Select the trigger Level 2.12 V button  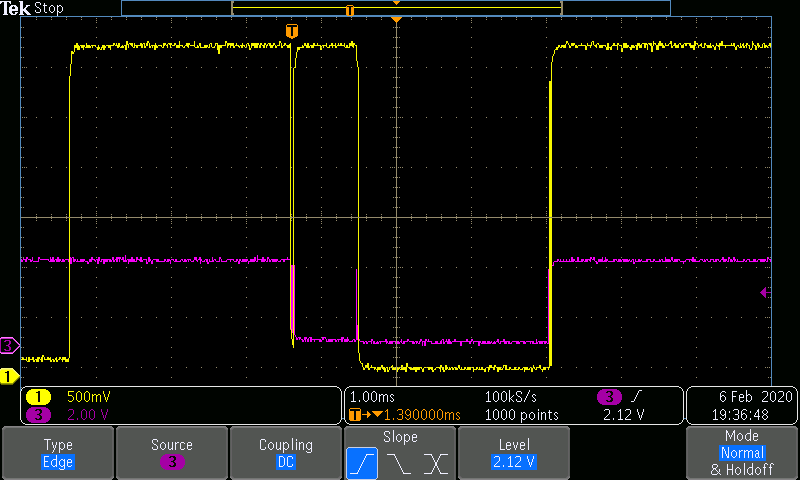click(x=514, y=453)
